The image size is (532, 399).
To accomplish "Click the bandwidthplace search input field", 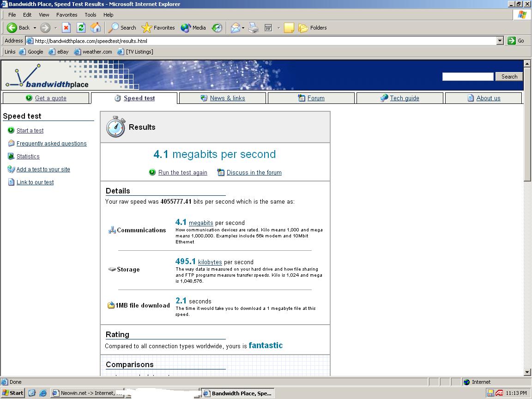I will [467, 77].
